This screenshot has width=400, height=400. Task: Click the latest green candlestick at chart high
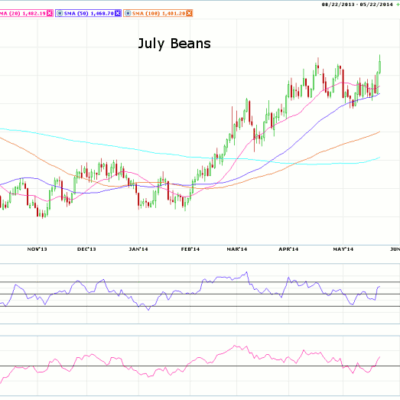point(380,64)
